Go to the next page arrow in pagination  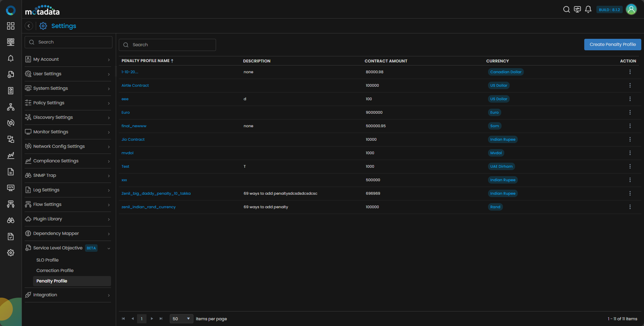pyautogui.click(x=152, y=319)
